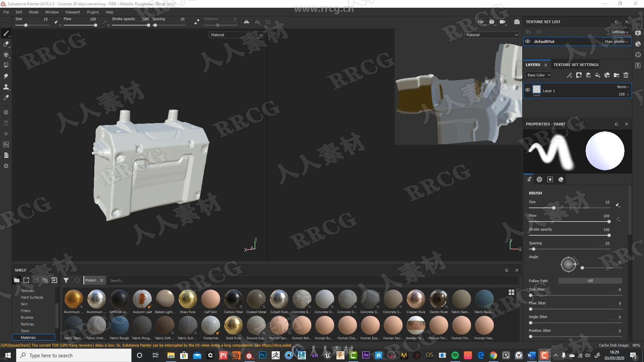This screenshot has width=644, height=362.
Task: Adjust the Spacing slider in Brush properties
Action: [x=569, y=249]
